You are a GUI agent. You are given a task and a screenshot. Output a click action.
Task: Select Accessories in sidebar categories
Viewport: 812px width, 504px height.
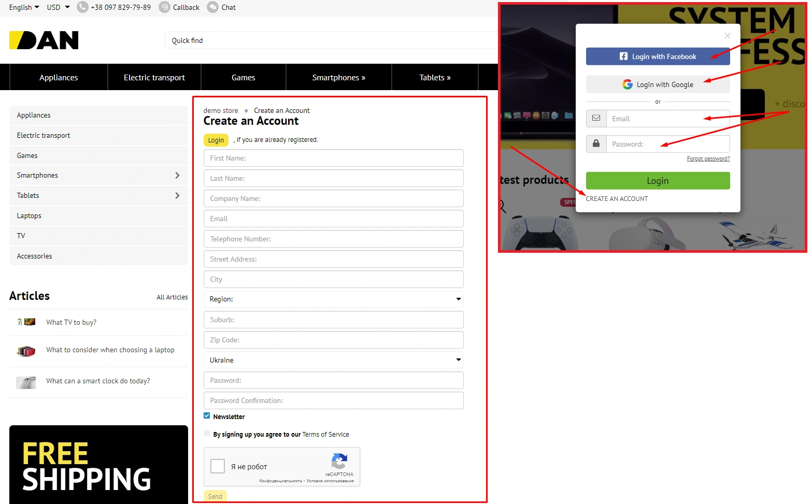[98, 256]
